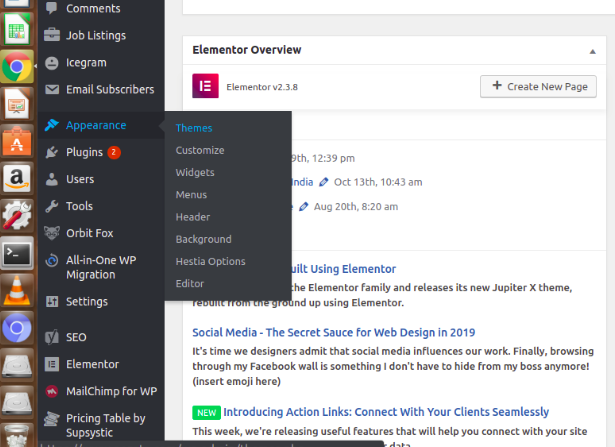Click the Create New Page button
Screen dimensions: 615x447
tap(538, 86)
